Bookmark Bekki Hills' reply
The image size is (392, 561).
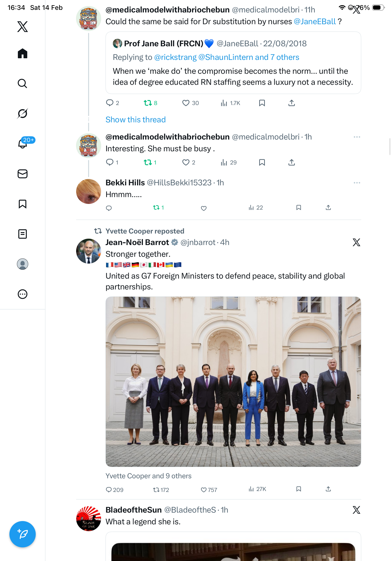point(298,208)
